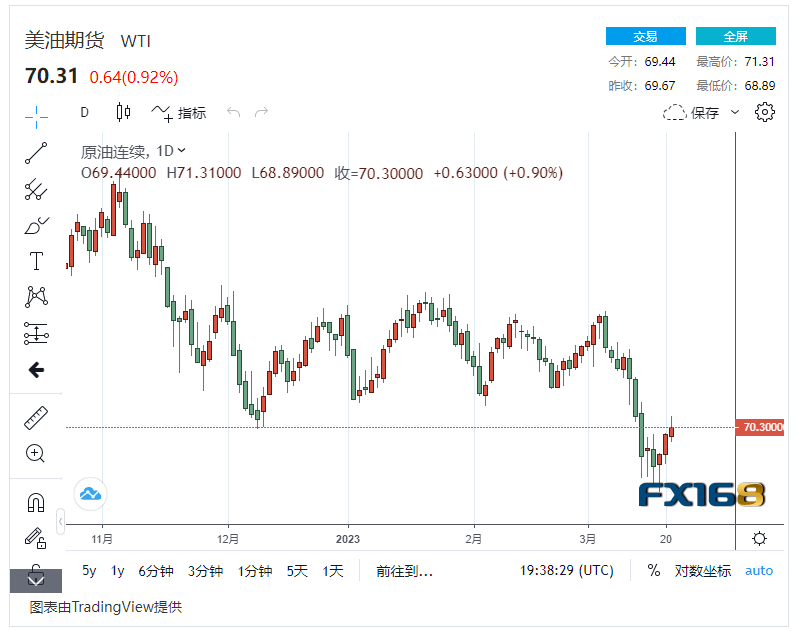Select the text annotation tool
The height and width of the screenshot is (631, 799).
click(x=36, y=262)
